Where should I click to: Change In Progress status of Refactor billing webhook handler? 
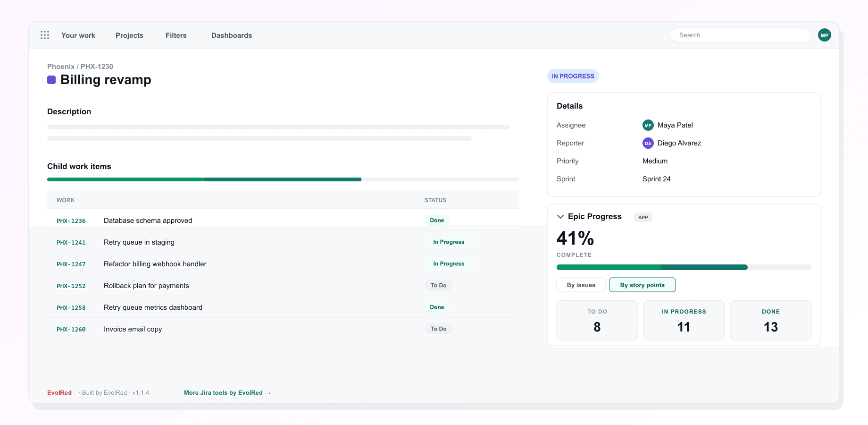point(449,263)
